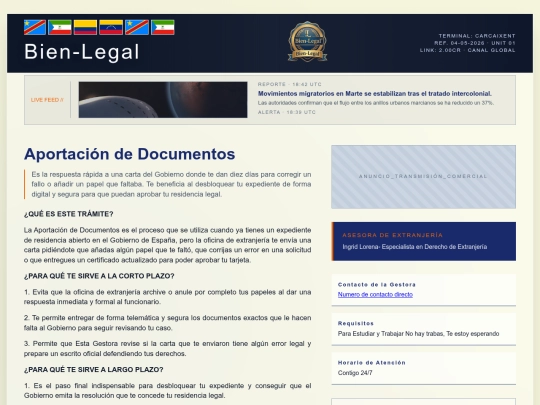Click the Equatorial Guinea flag beside Colombia's flag
Image resolution: width=540 pixels, height=405 pixels.
point(60,27)
